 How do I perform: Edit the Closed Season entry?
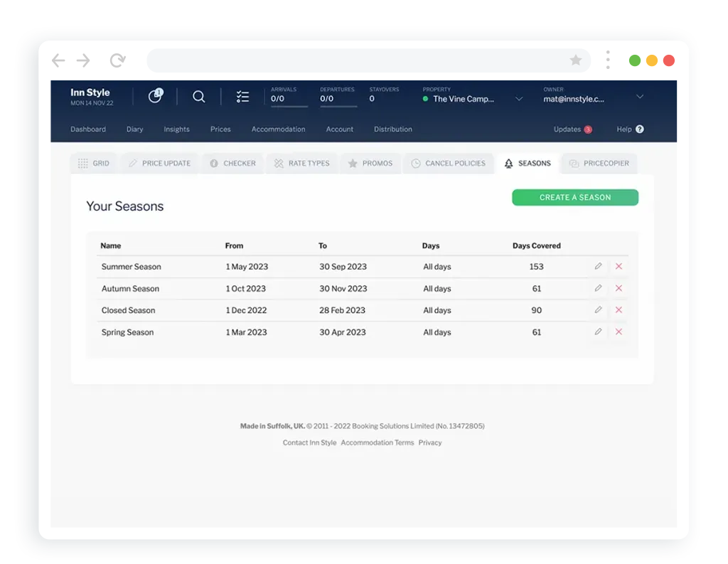[x=598, y=310]
